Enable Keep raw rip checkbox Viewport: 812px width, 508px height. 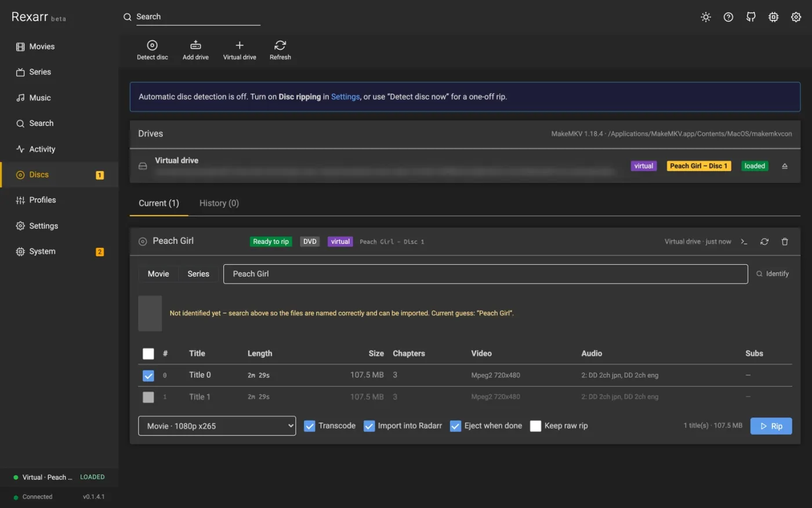(x=535, y=426)
